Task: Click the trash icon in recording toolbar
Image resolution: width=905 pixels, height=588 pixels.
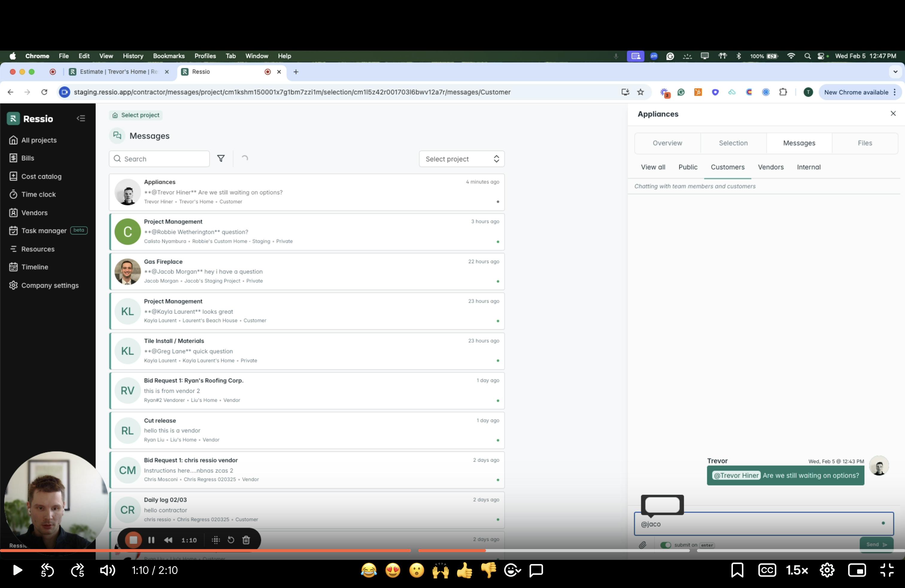Action: point(246,540)
